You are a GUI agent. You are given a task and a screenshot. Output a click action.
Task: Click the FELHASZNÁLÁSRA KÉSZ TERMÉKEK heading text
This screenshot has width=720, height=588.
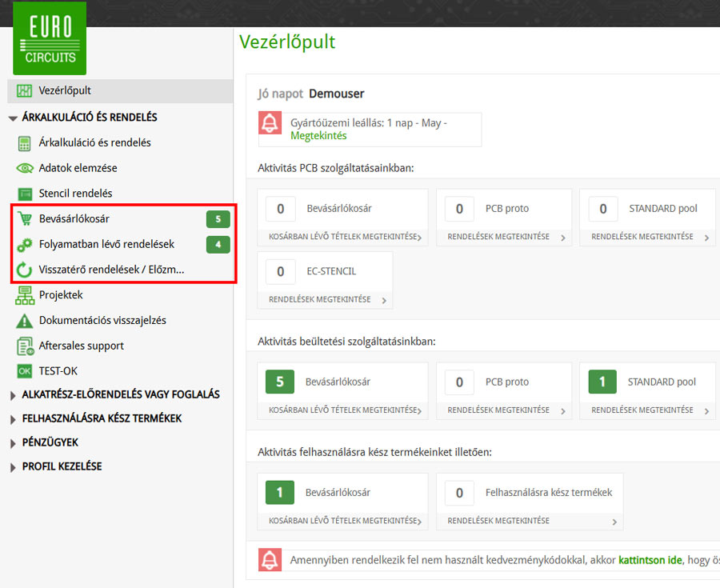point(102,418)
